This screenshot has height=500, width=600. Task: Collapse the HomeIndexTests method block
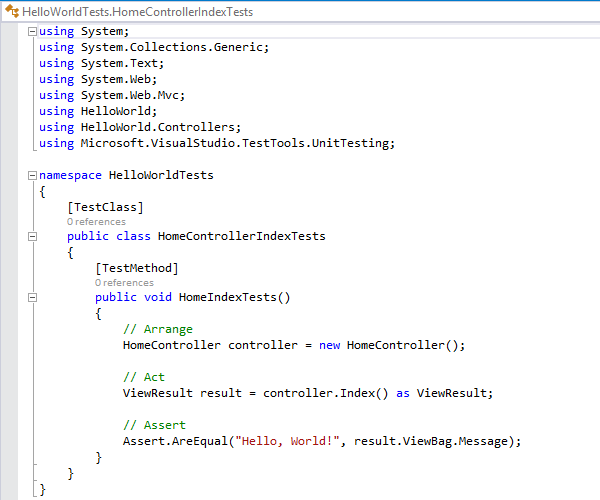[33, 297]
